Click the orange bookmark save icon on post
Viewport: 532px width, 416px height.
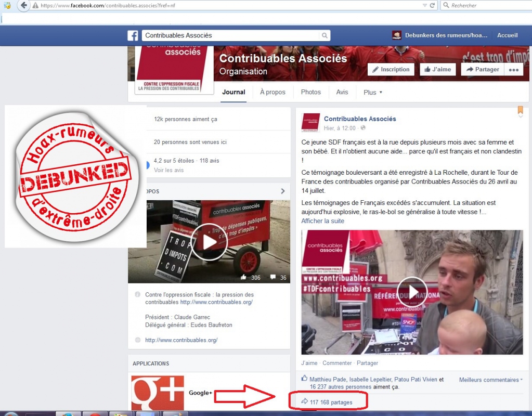pos(520,110)
